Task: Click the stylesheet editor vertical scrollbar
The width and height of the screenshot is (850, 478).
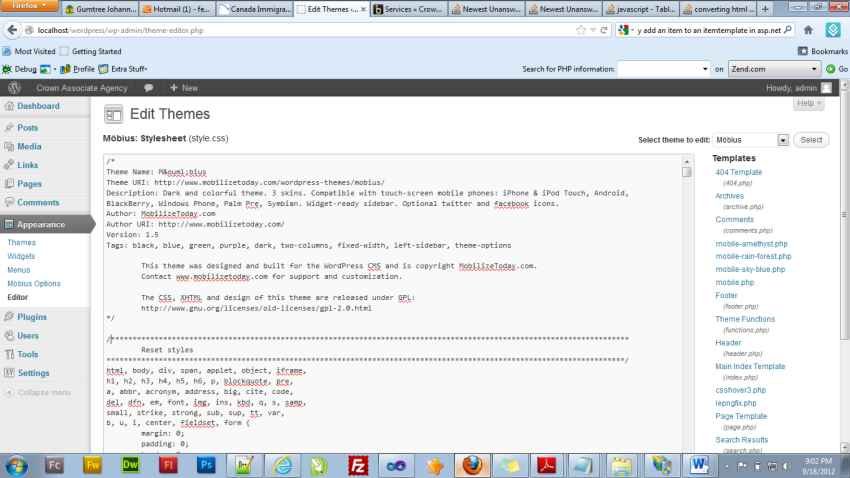Action: (686, 300)
